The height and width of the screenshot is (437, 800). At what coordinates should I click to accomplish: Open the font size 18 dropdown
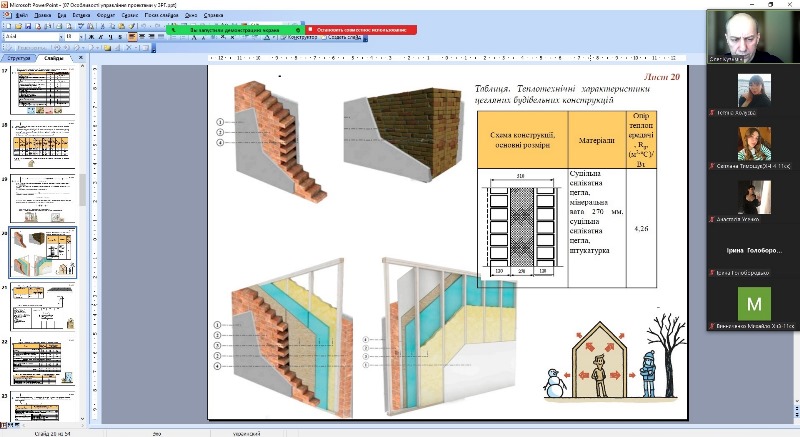pyautogui.click(x=79, y=37)
